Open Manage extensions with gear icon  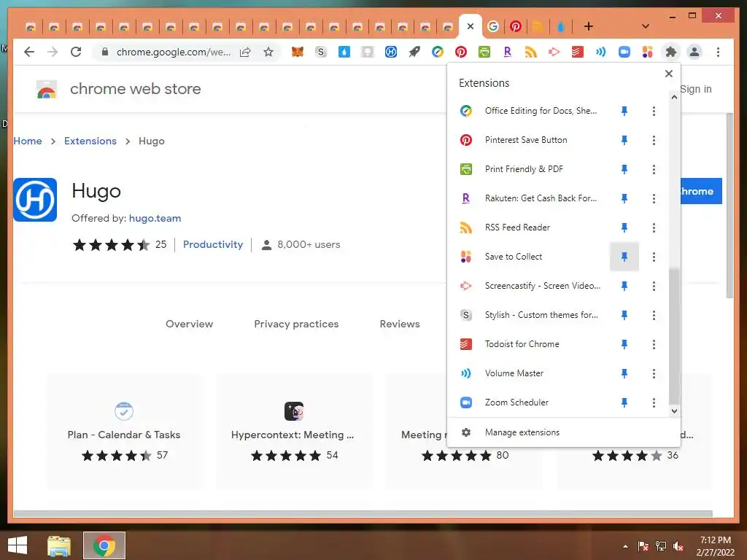point(522,432)
